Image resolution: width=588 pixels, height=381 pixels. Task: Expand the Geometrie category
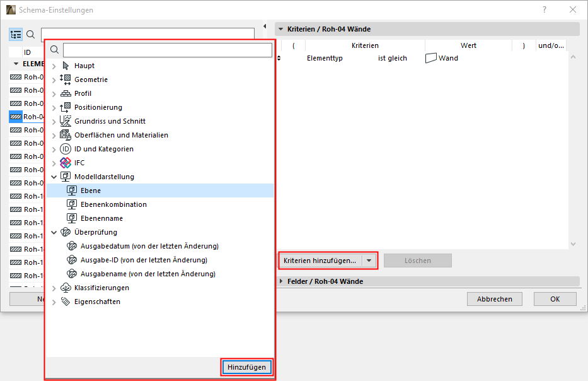click(54, 80)
